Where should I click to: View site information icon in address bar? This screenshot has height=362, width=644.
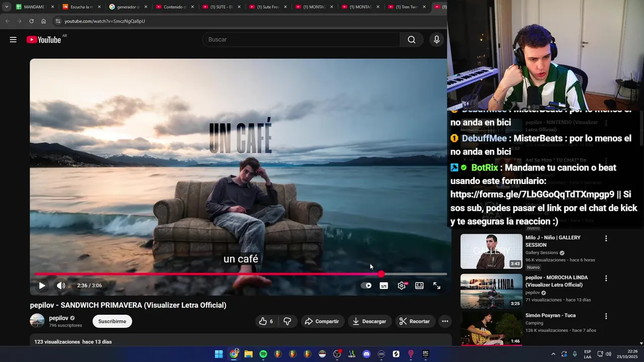(58, 21)
